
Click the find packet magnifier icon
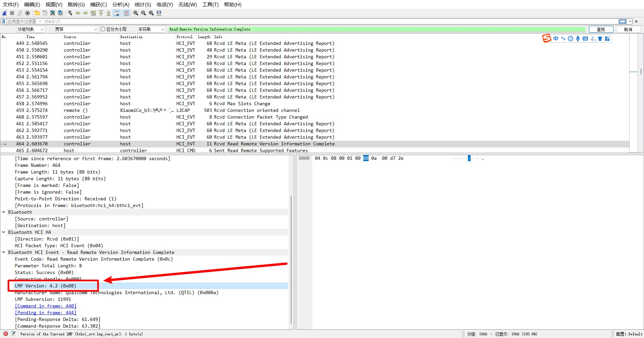coord(70,13)
